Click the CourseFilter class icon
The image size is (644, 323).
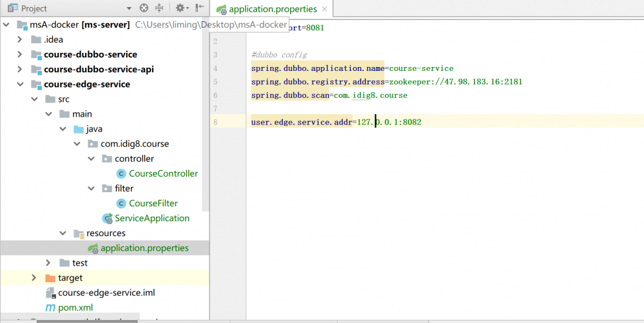pyautogui.click(x=121, y=204)
